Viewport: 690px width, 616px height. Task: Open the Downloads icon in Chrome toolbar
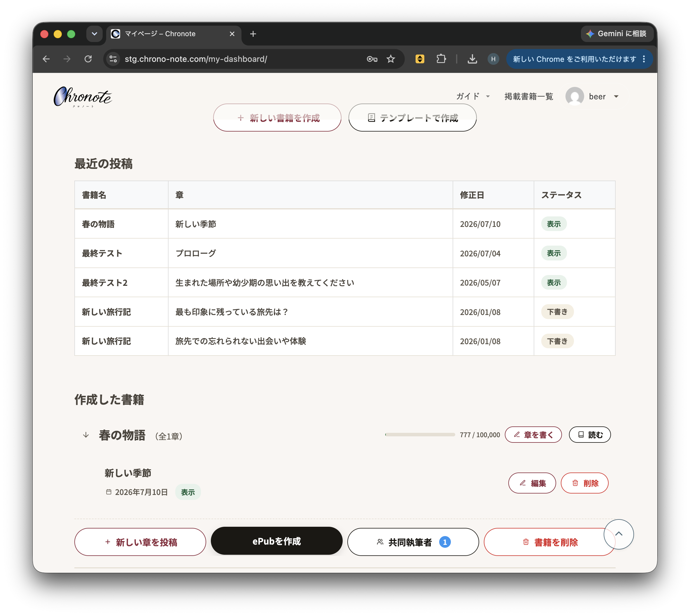pyautogui.click(x=472, y=59)
